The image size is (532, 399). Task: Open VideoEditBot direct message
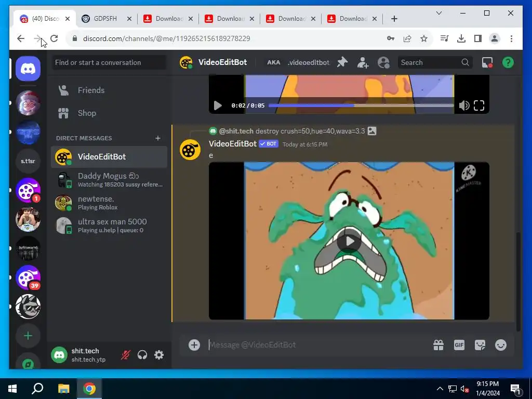(109, 157)
